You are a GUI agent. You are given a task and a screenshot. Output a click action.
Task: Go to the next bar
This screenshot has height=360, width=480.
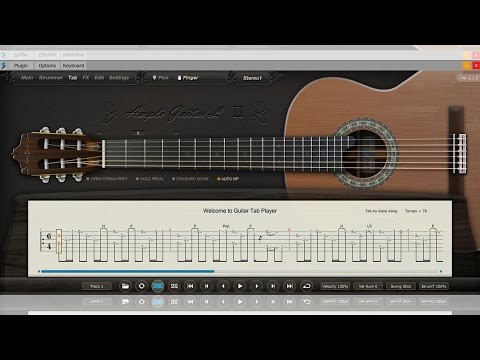[x=273, y=286]
